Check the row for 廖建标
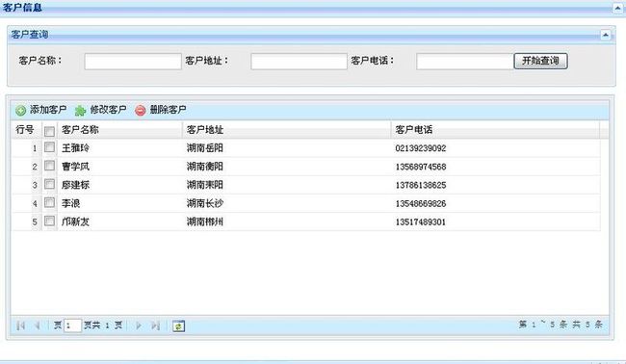The width and height of the screenshot is (626, 364). click(49, 184)
